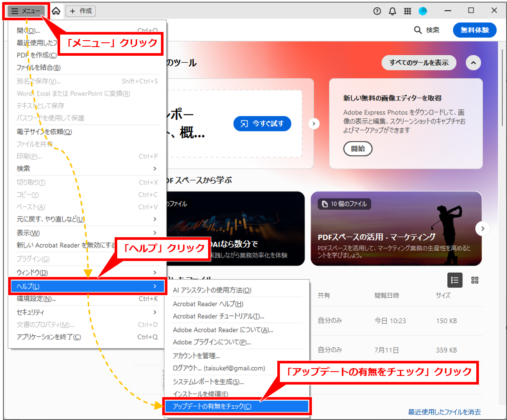Select インストールを修復(E)

[x=237, y=394]
